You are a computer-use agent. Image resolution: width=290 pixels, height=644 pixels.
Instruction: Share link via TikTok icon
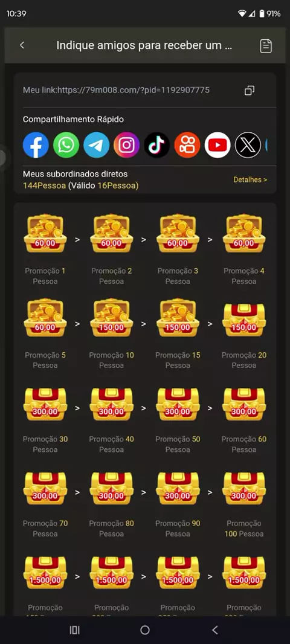pos(157,145)
